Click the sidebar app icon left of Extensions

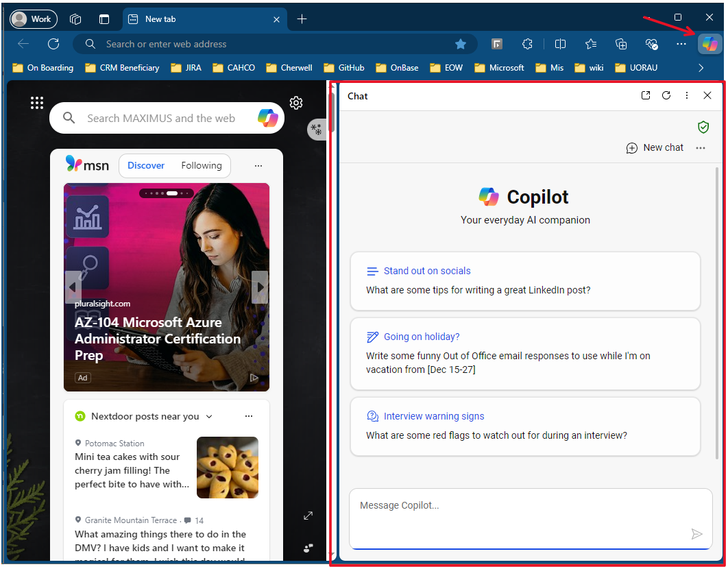pyautogui.click(x=497, y=44)
